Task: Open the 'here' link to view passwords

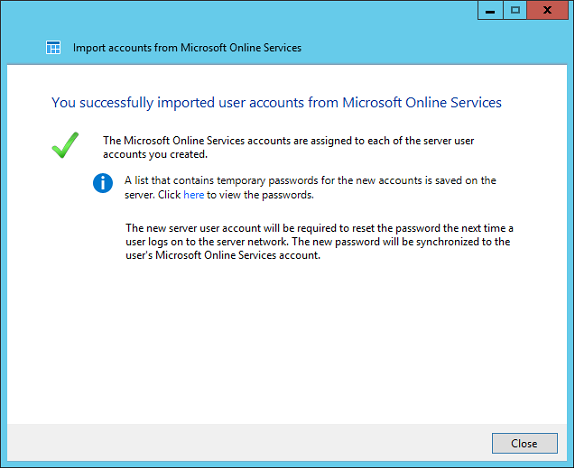Action: point(194,195)
